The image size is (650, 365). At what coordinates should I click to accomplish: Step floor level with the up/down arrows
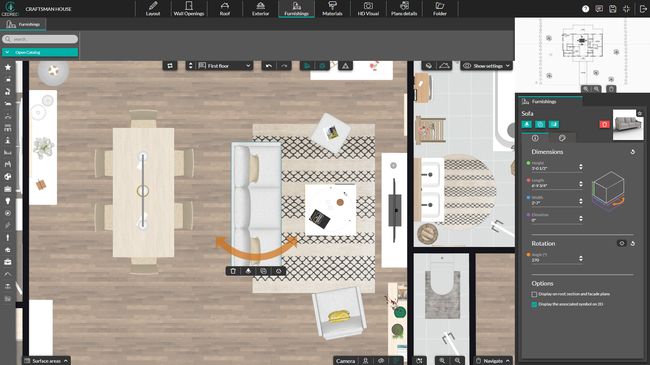click(x=190, y=66)
